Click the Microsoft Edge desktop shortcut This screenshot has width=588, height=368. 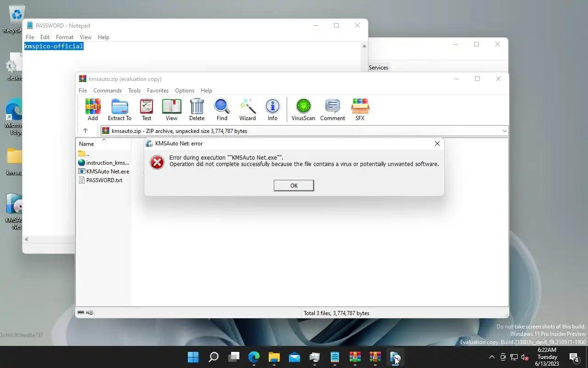14,116
